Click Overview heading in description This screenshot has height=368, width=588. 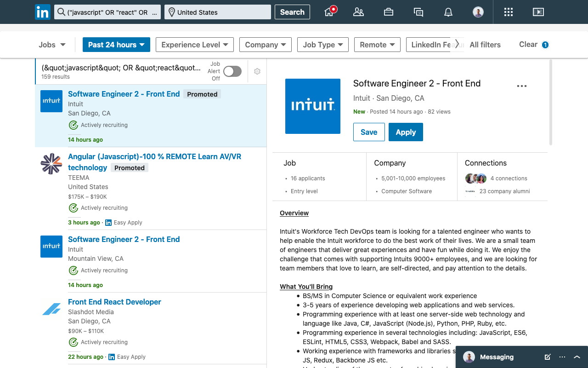click(294, 213)
